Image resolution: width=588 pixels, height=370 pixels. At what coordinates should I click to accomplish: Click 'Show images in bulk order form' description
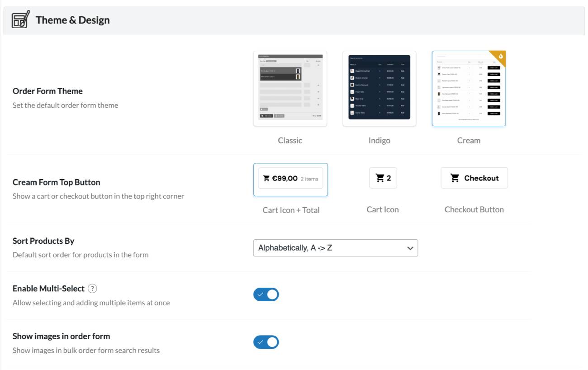86,350
